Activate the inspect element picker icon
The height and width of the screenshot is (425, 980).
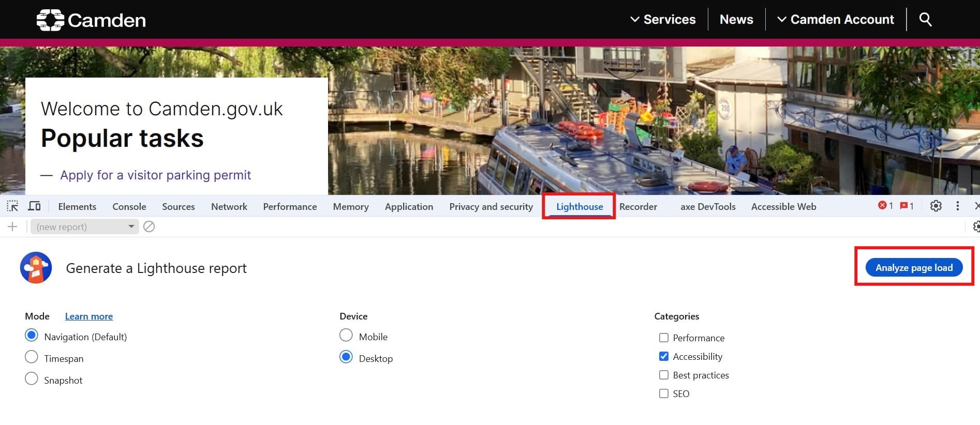tap(12, 206)
